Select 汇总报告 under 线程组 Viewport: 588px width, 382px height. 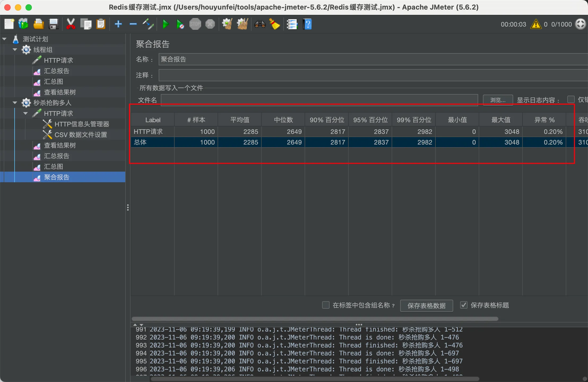(57, 71)
